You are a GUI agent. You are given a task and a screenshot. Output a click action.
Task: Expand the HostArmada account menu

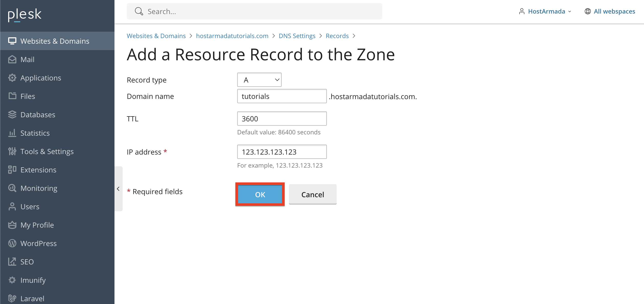pos(546,11)
